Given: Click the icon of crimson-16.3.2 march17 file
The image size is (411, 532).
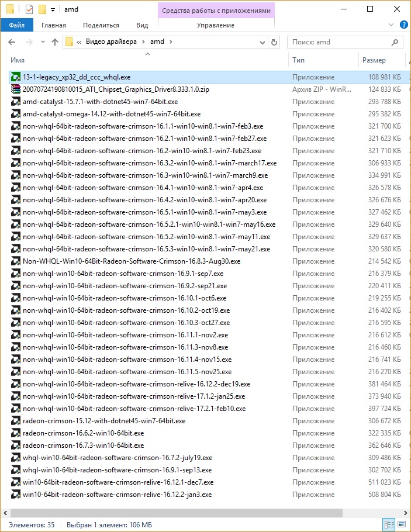Looking at the screenshot, I should click(x=16, y=163).
